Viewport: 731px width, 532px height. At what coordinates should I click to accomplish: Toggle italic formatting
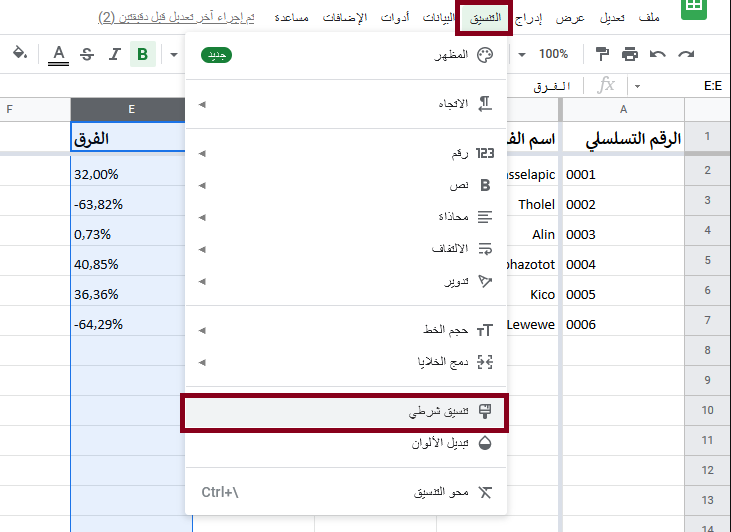[x=115, y=54]
